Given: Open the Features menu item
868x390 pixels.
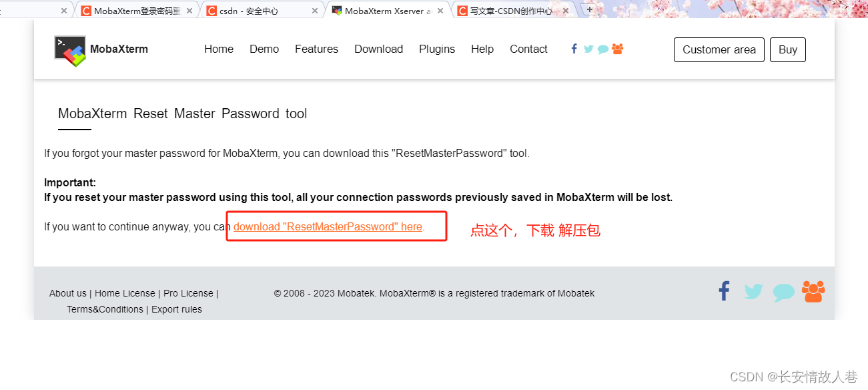Looking at the screenshot, I should click(316, 49).
